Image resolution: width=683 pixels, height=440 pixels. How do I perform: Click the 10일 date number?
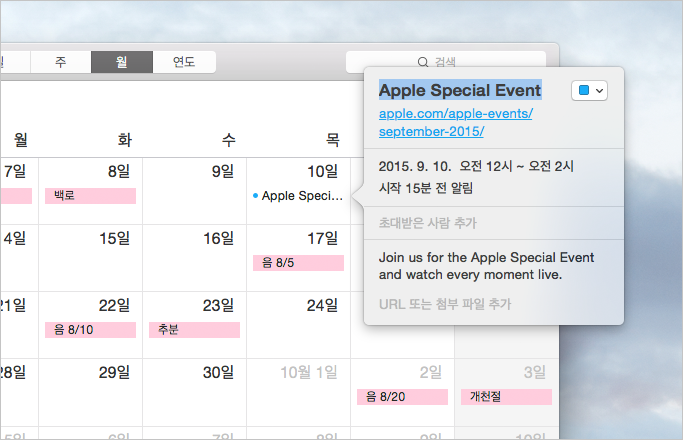click(x=323, y=171)
